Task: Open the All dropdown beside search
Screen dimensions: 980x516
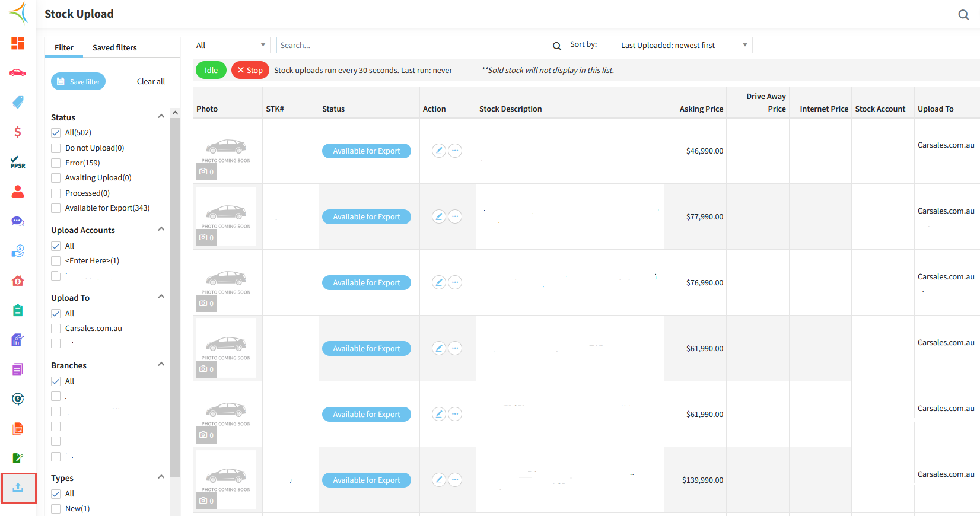Action: [231, 45]
